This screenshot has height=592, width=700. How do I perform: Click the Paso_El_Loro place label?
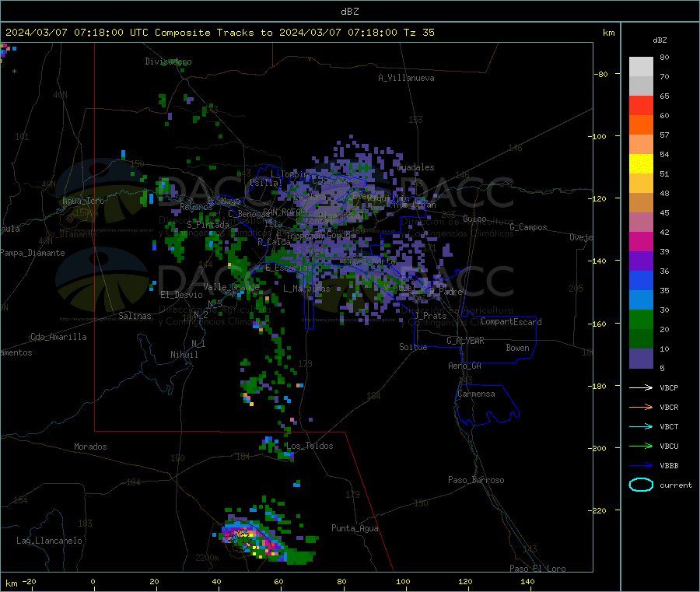pyautogui.click(x=537, y=569)
